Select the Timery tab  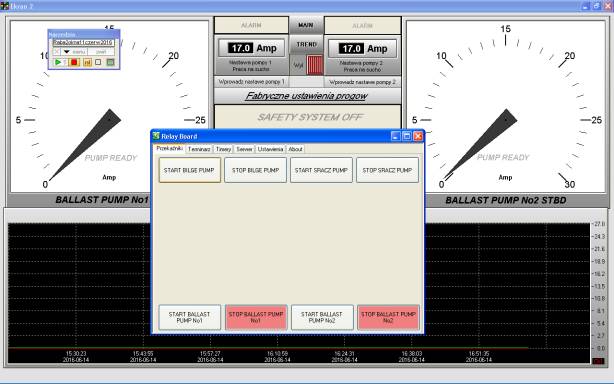[x=223, y=149]
